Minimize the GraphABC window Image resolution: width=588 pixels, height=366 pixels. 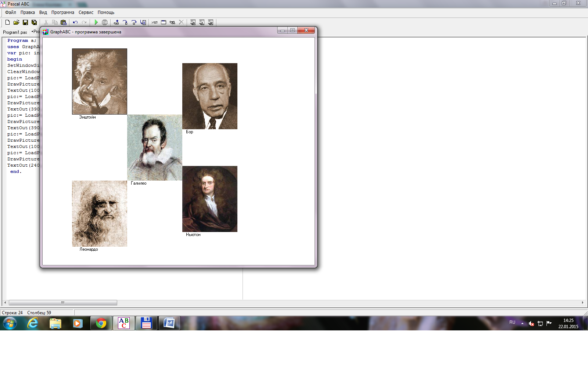point(283,30)
